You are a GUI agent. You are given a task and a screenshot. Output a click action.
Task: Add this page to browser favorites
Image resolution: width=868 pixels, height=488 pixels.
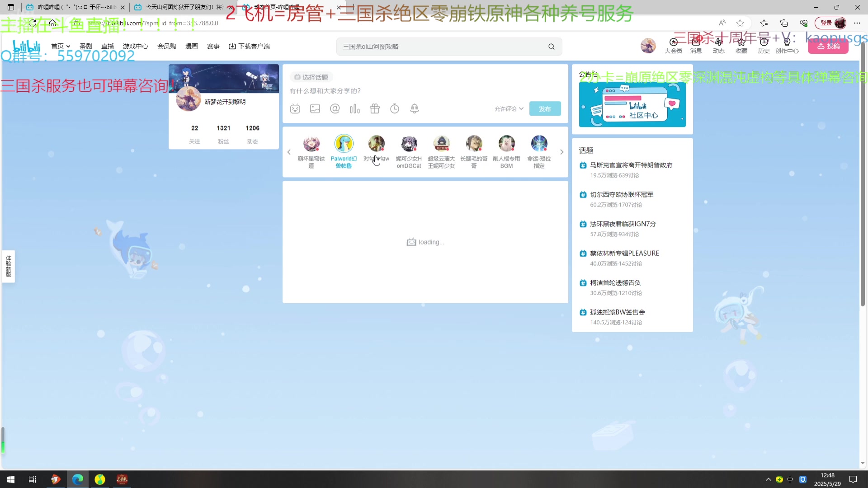(740, 23)
